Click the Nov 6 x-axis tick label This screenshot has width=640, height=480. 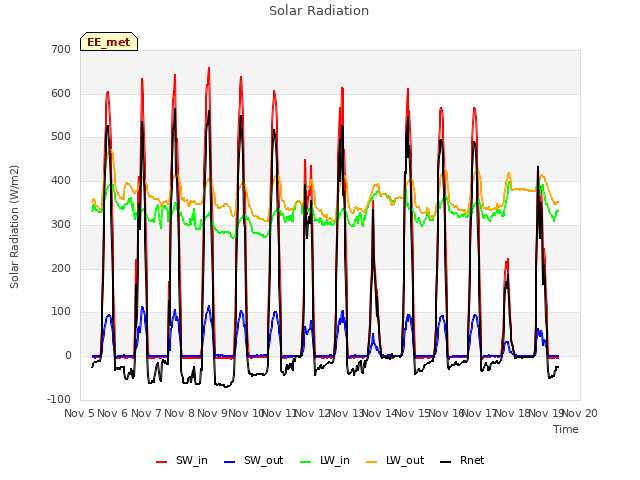[113, 413]
